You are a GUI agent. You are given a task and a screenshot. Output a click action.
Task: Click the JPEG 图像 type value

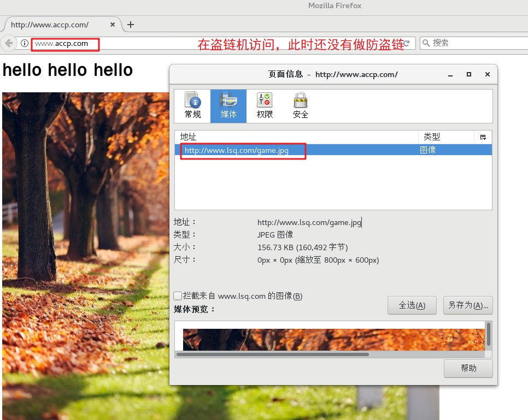tap(275, 234)
